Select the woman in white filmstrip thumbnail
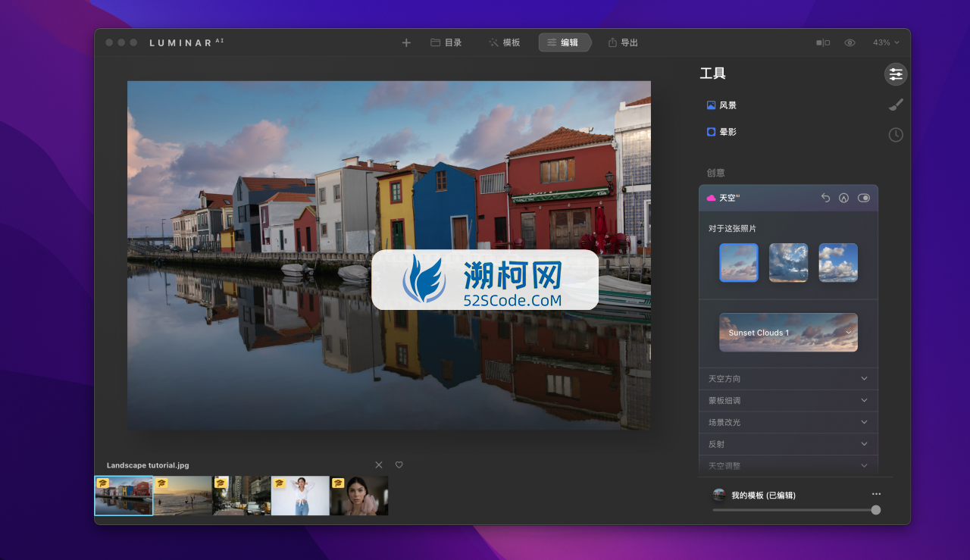The height and width of the screenshot is (560, 970). [300, 496]
